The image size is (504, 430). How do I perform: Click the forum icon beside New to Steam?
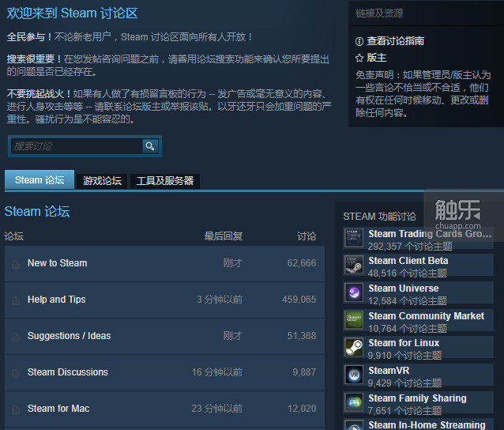pos(16,264)
